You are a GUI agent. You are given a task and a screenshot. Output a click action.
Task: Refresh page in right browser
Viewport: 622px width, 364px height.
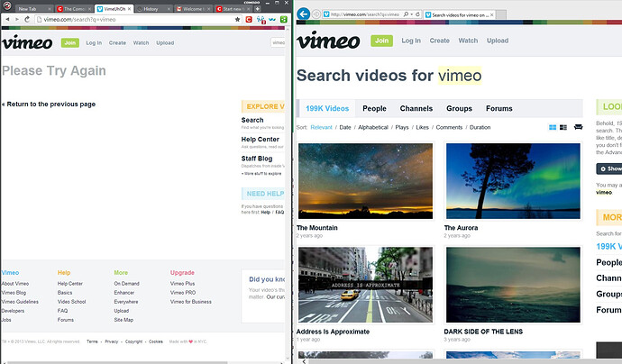(417, 14)
